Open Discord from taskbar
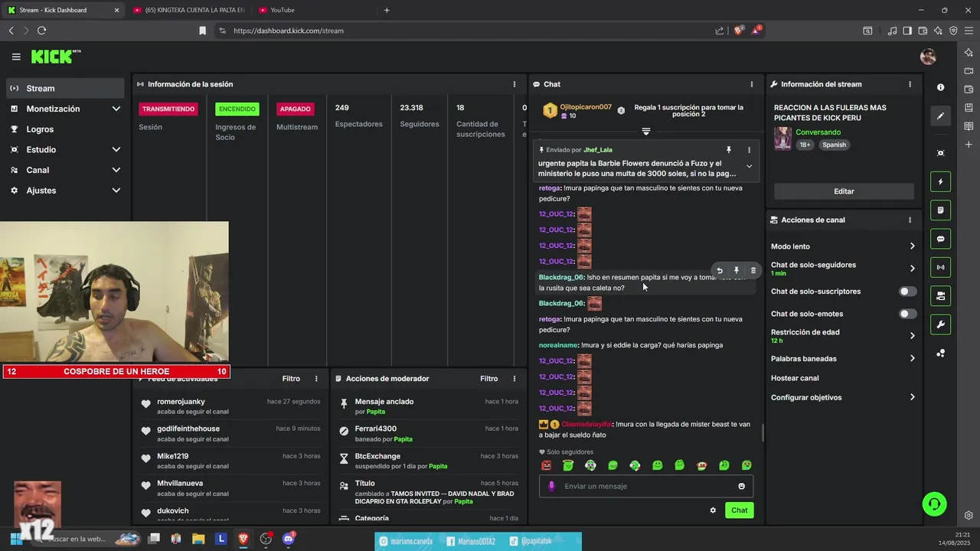Screen dimensions: 980x551 tap(289, 539)
